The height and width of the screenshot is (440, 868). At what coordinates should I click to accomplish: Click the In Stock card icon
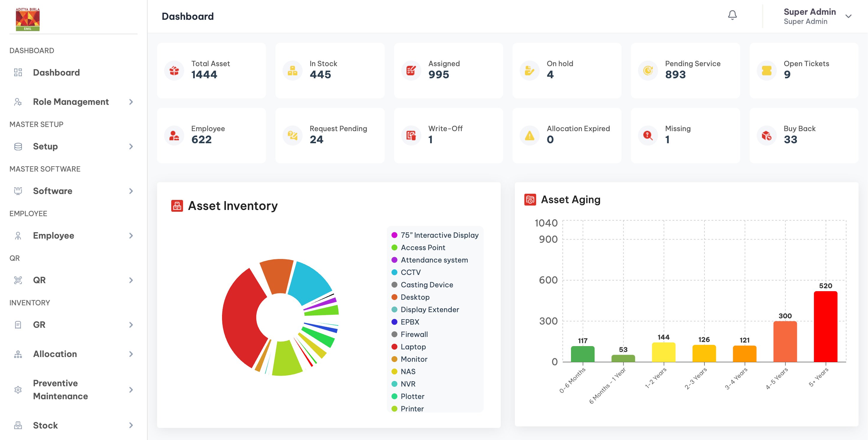293,70
